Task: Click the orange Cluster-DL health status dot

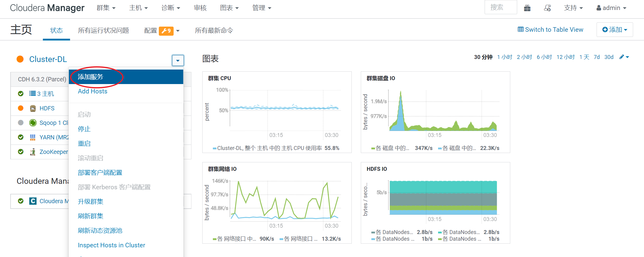Action: [20, 59]
